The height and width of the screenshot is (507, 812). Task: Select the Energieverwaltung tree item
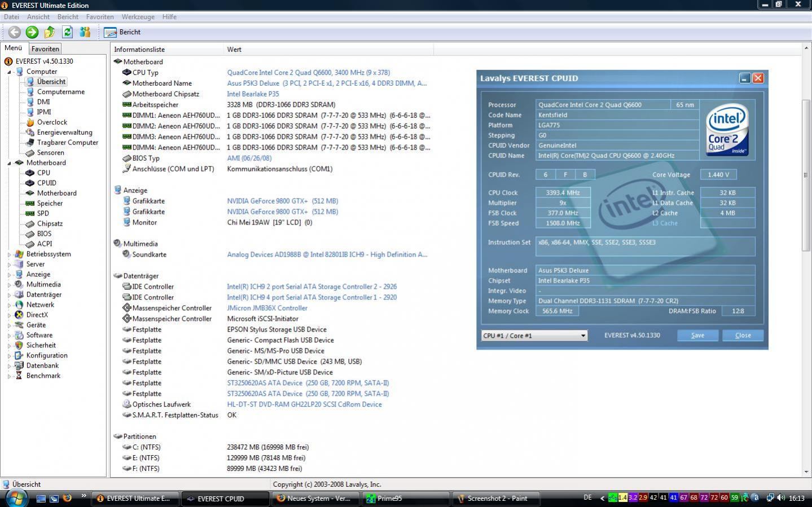point(64,133)
